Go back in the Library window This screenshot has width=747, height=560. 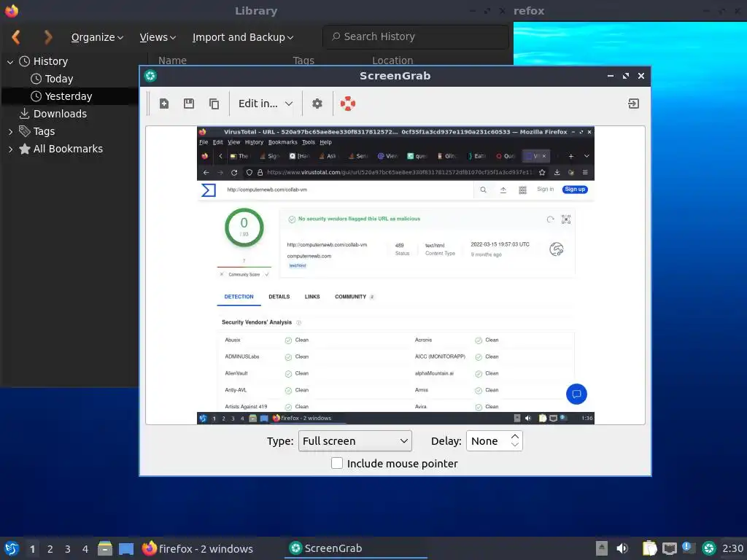coord(16,36)
